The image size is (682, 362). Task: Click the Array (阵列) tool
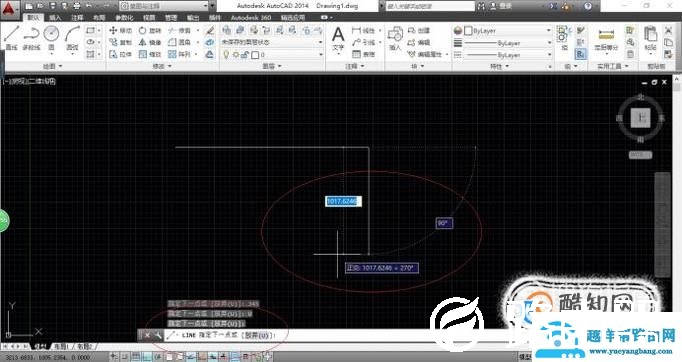pos(180,54)
